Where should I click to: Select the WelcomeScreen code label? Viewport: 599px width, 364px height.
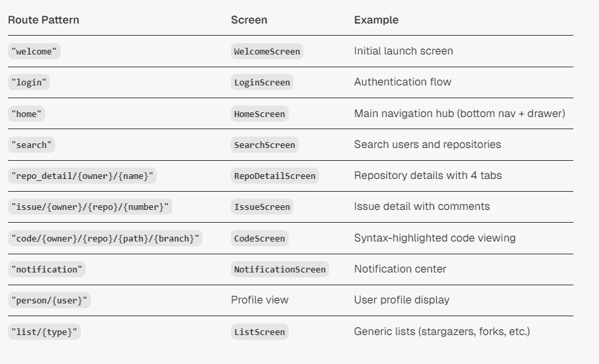click(267, 51)
